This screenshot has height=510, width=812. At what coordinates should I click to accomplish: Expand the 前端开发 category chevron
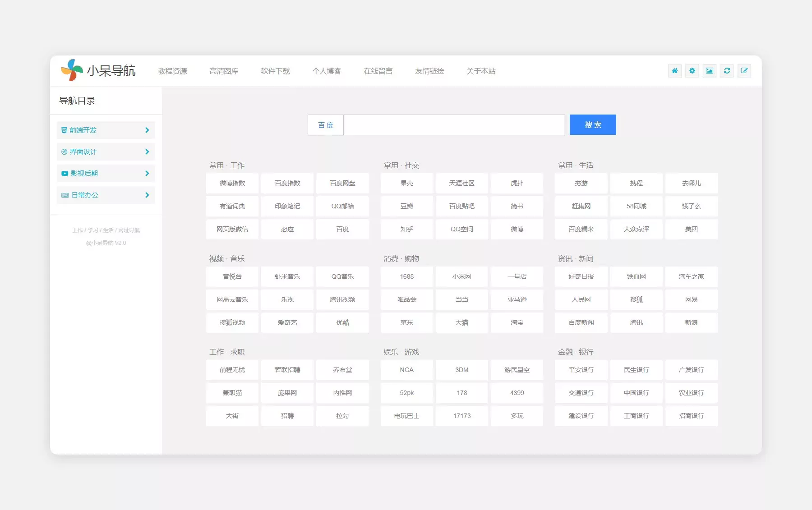point(147,130)
